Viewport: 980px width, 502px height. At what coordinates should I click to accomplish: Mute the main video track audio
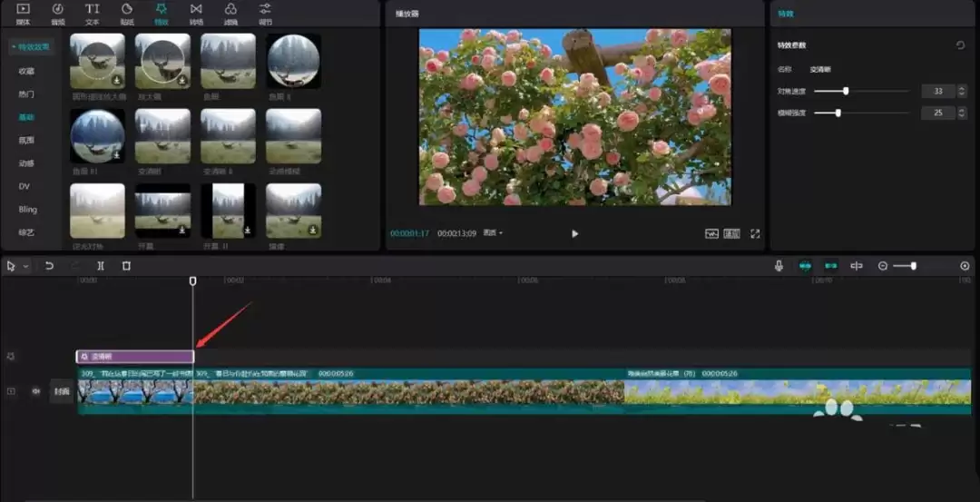click(36, 391)
